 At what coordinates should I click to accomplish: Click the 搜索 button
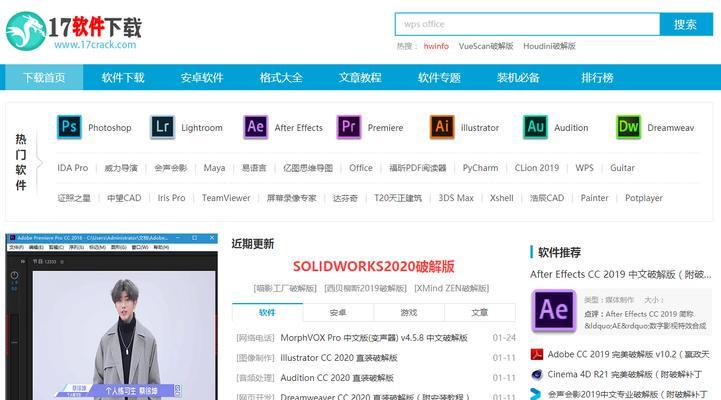pyautogui.click(x=686, y=24)
